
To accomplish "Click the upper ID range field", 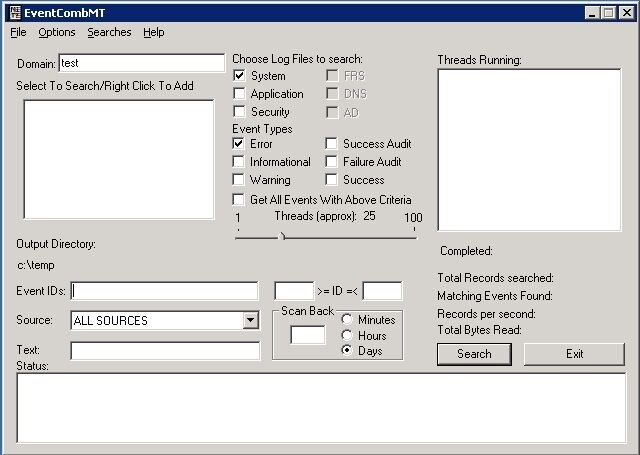I will tap(382, 291).
